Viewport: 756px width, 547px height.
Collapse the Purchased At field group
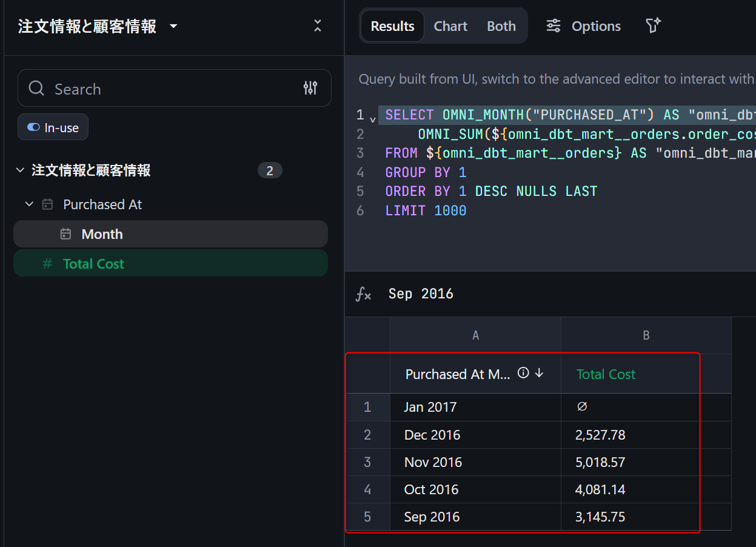tap(29, 204)
